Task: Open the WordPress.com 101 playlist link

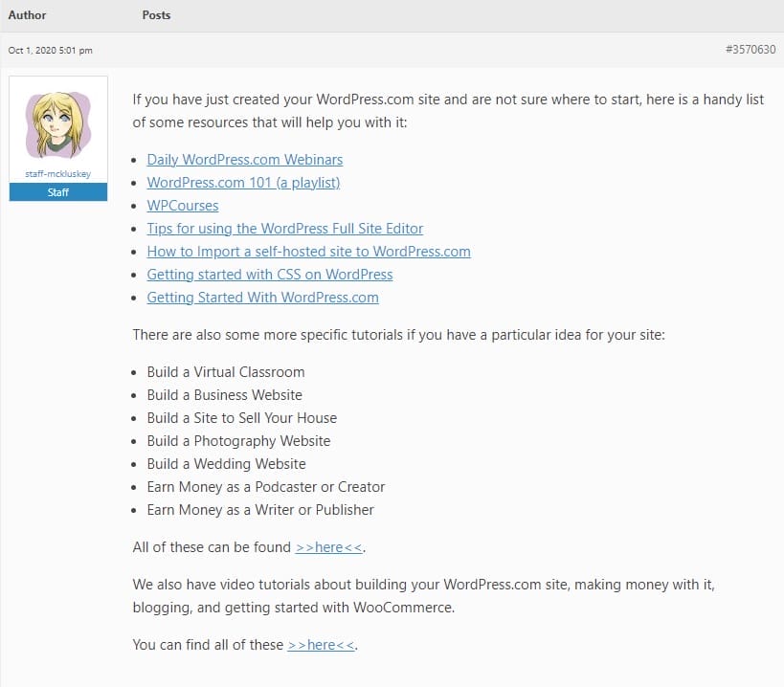Action: point(243,183)
